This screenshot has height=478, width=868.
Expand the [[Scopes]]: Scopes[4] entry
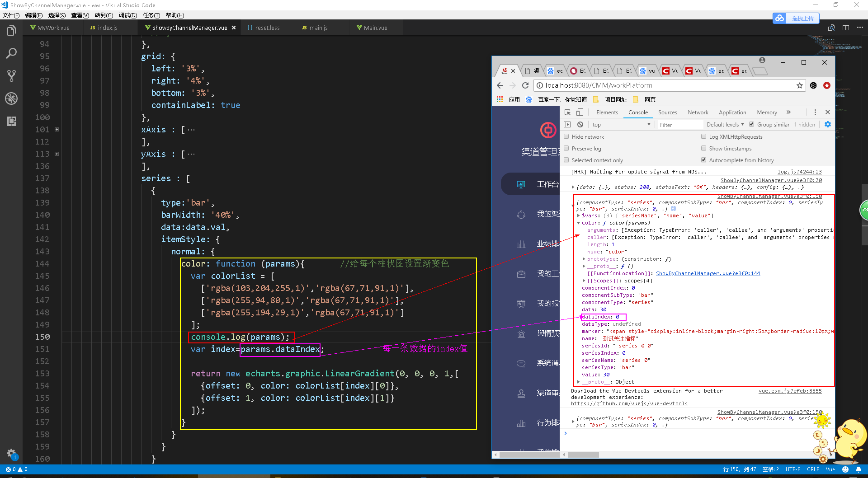pos(584,281)
